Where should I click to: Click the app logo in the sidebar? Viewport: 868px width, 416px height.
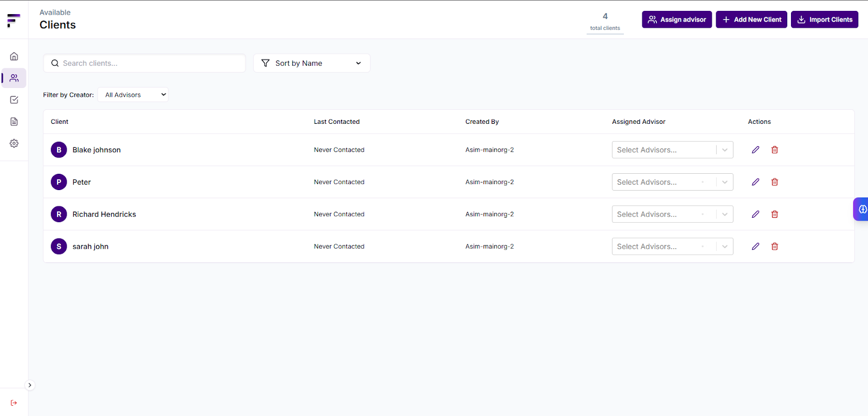(14, 21)
